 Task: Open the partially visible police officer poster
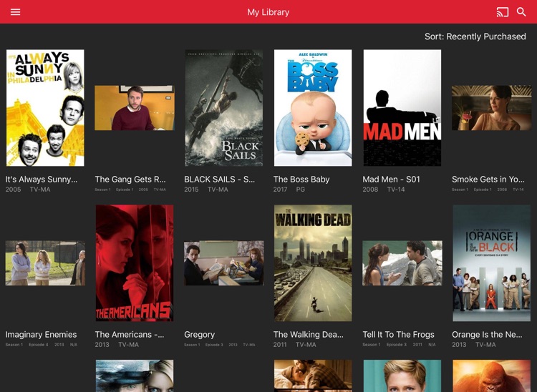click(x=135, y=376)
